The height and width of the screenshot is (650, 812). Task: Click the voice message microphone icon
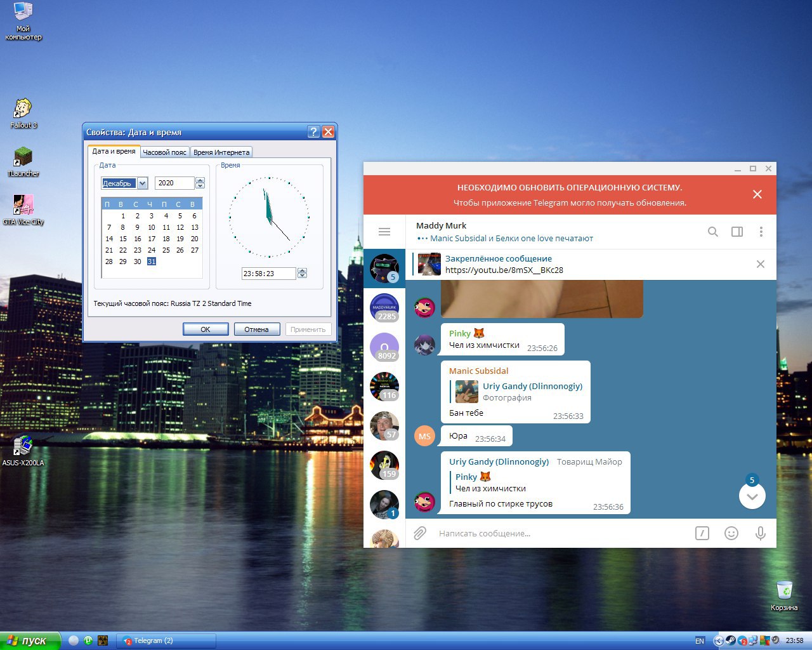click(x=761, y=533)
